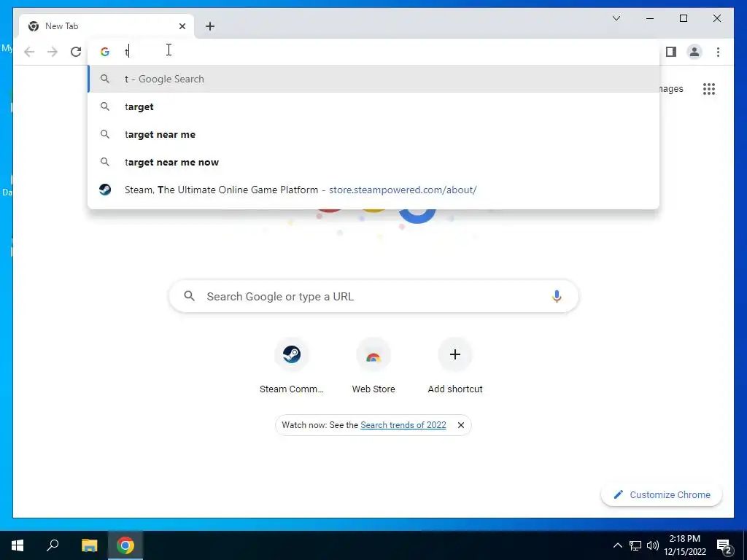
Task: Pick the 'target' suggestion
Action: [374, 106]
